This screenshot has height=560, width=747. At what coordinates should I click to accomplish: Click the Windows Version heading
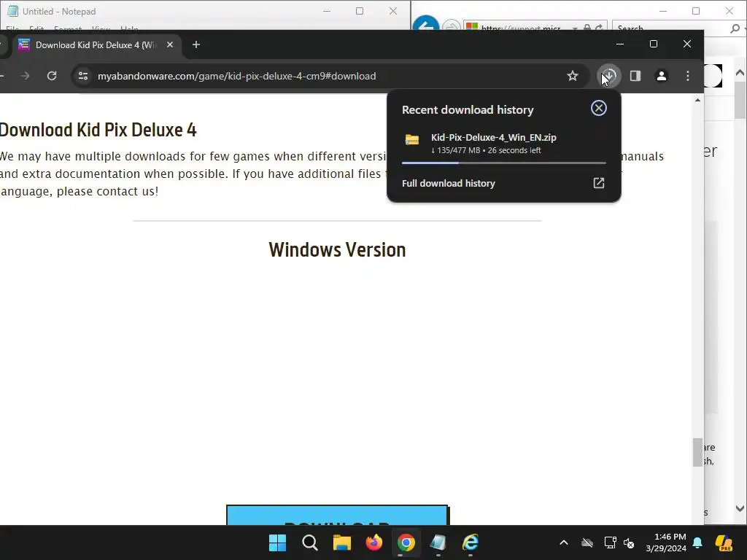coord(337,250)
